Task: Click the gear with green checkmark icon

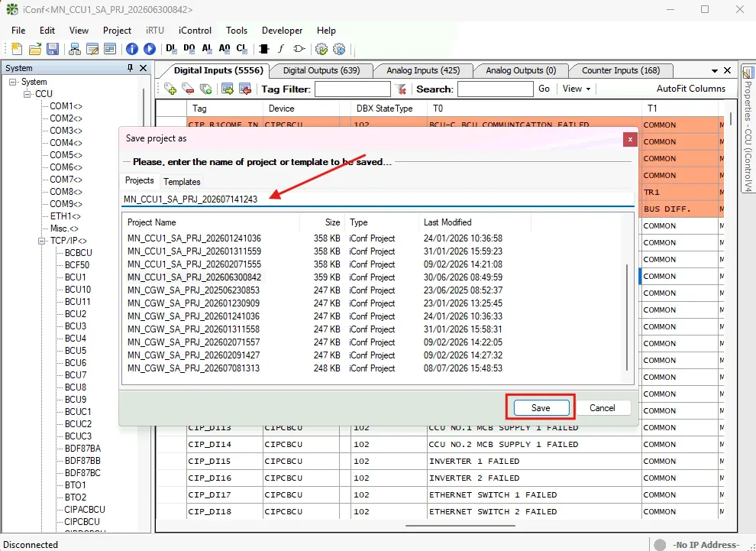Action: coord(321,49)
